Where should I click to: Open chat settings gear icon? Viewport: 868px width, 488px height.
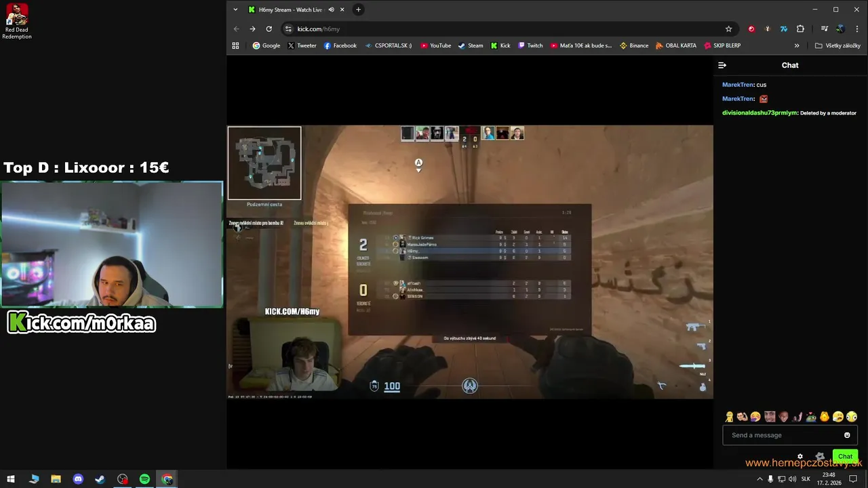point(800,456)
